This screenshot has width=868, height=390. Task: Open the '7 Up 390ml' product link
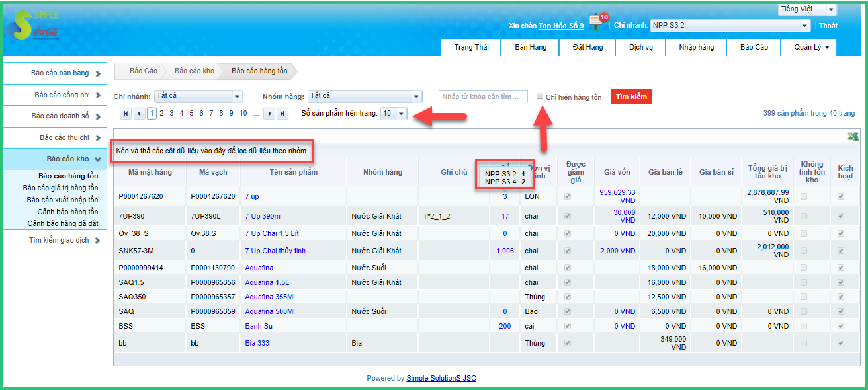pos(263,216)
